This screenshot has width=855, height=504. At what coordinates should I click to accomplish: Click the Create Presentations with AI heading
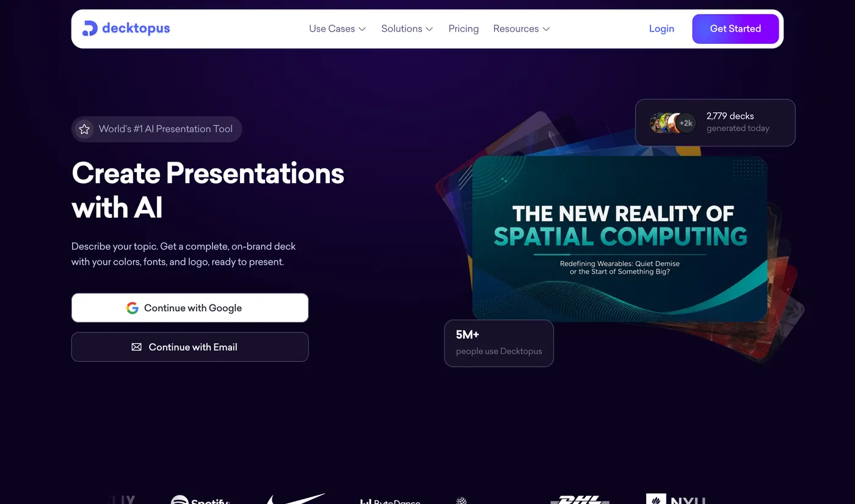208,190
